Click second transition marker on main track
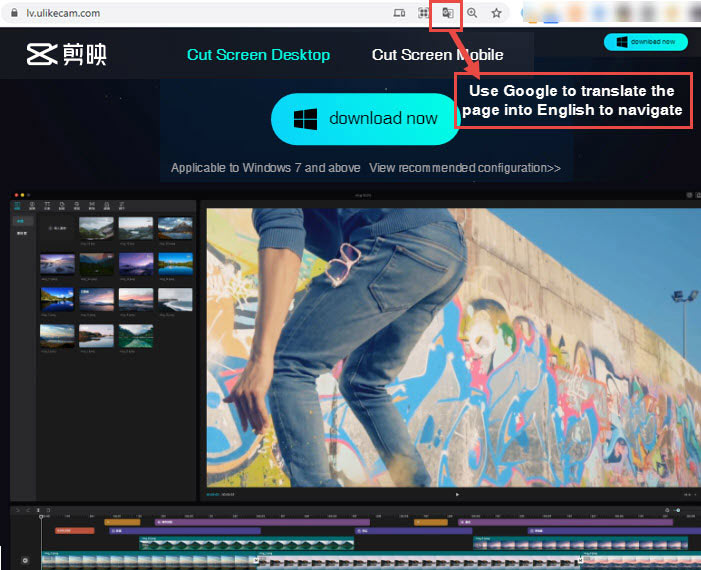This screenshot has height=570, width=701. click(x=580, y=559)
